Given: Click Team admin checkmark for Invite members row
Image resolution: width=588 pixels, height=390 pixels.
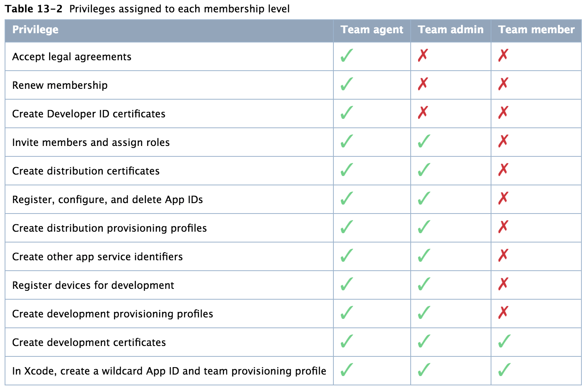Looking at the screenshot, I should [424, 142].
